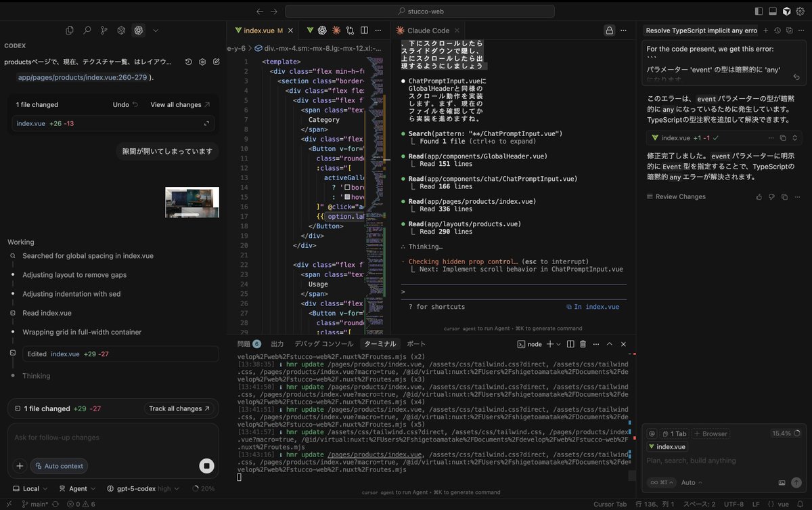This screenshot has width=812, height=510.
Task: Open the screenshot thumbnail in Codex chat
Action: pyautogui.click(x=192, y=202)
